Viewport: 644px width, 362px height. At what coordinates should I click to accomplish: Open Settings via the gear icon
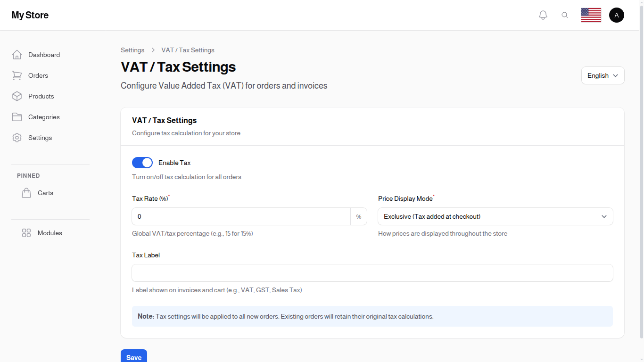[x=17, y=138]
